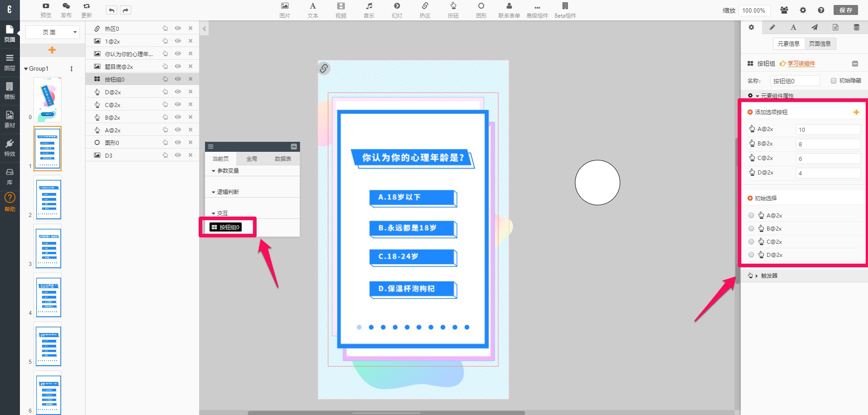Viewport: 868px width, 415px height.
Task: Open the 页面 dropdown selector
Action: coord(52,32)
